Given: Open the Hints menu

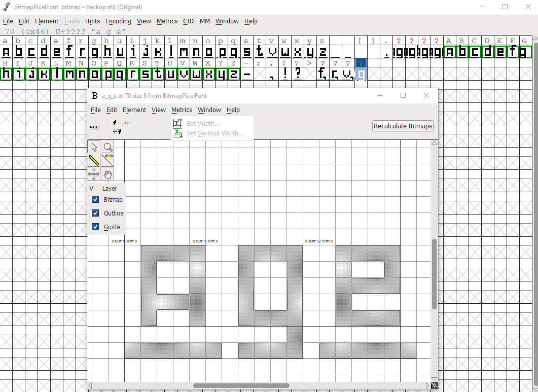Looking at the screenshot, I should click(92, 21).
